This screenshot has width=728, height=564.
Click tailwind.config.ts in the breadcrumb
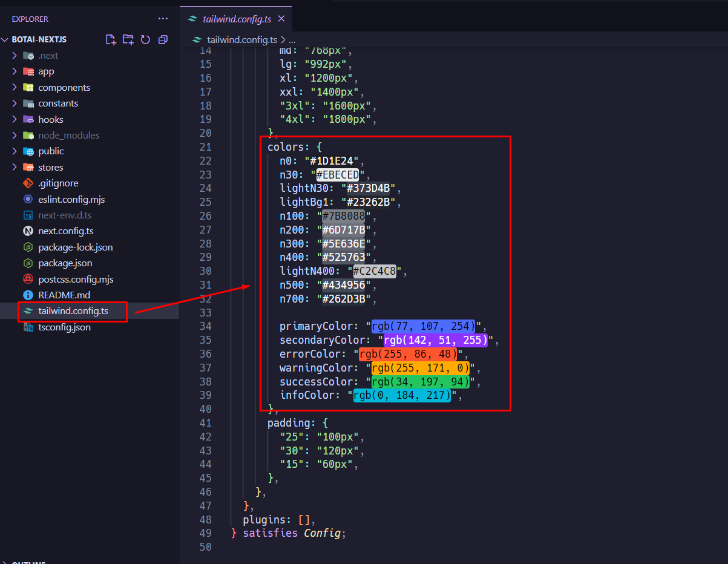point(242,40)
